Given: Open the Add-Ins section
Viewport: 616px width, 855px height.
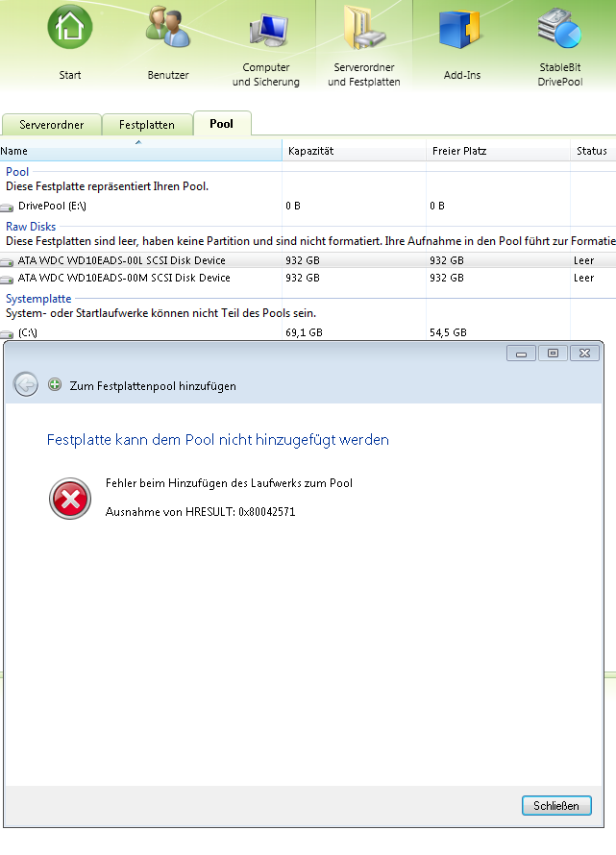Looking at the screenshot, I should 461,29.
